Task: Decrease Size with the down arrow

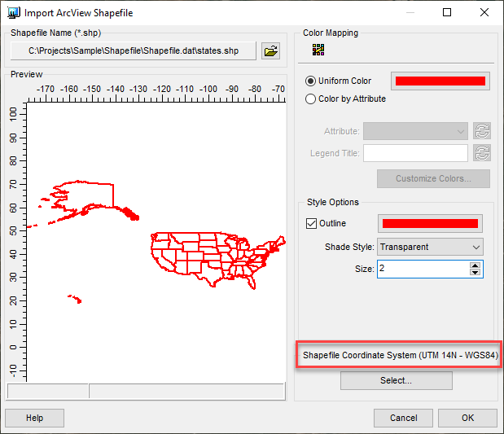Action: 475,272
